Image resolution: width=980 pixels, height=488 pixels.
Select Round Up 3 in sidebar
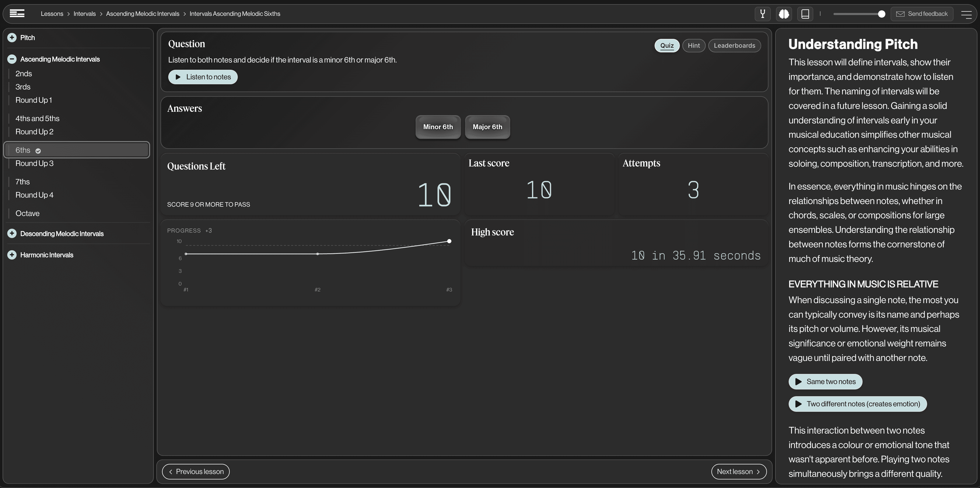[x=34, y=163]
